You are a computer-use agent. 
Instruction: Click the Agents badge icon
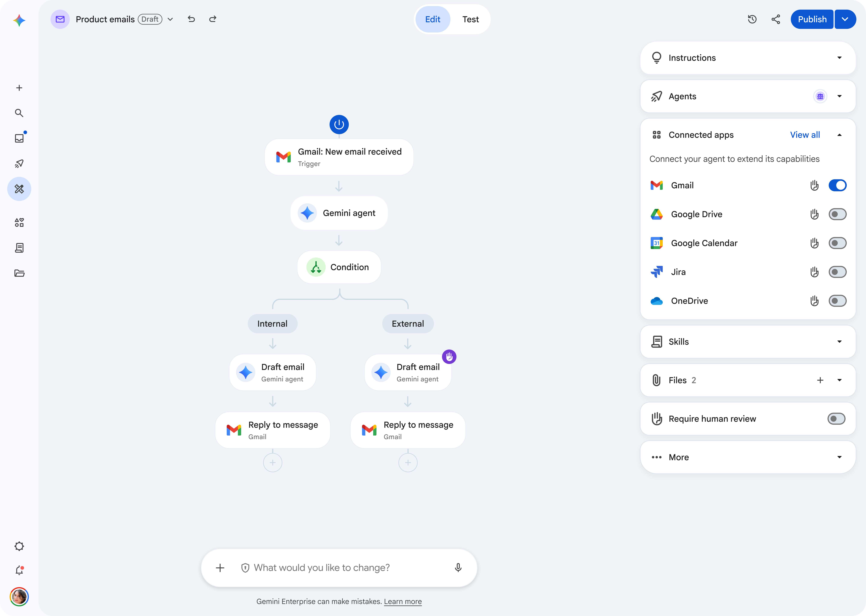[820, 96]
